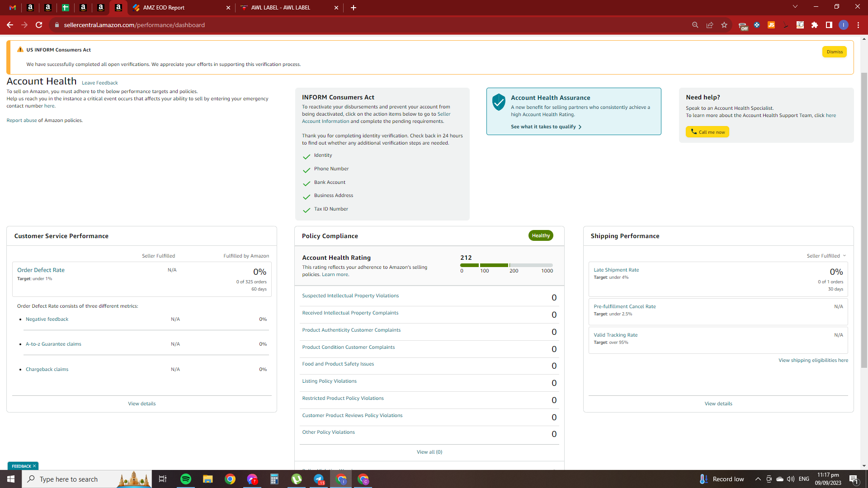Image resolution: width=868 pixels, height=488 pixels.
Task: View details under Customer Service Performance
Action: coord(142,404)
